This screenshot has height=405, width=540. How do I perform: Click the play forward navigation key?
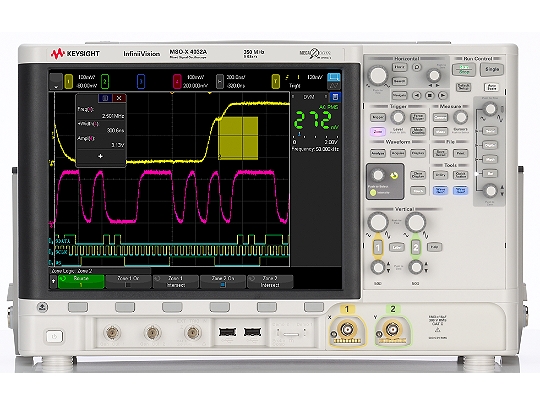[x=443, y=95]
